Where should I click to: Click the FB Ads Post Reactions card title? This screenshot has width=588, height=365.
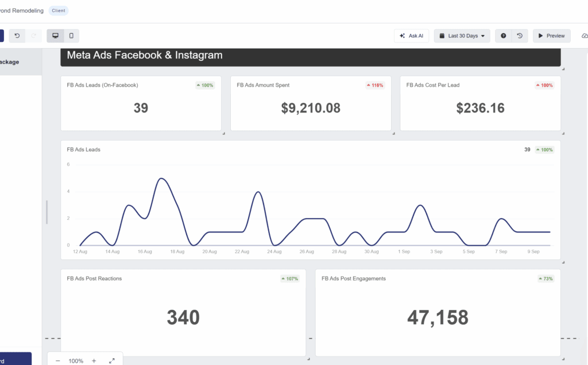point(95,278)
